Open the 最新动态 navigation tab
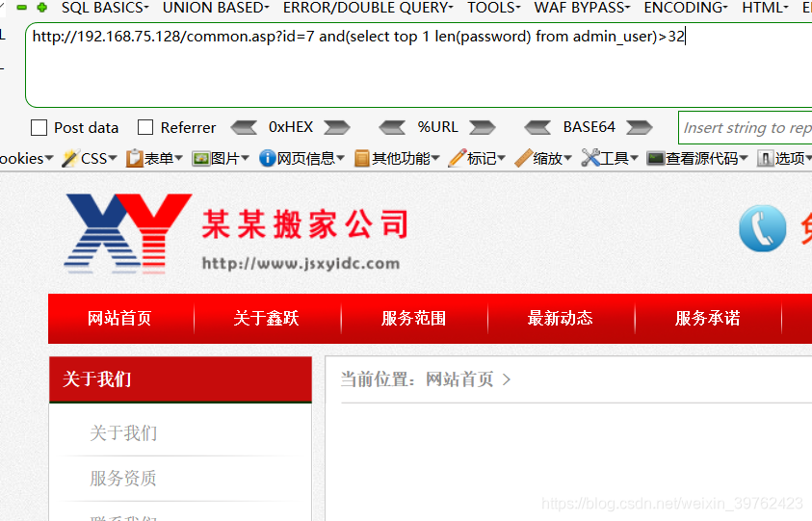812x521 pixels. 561,318
